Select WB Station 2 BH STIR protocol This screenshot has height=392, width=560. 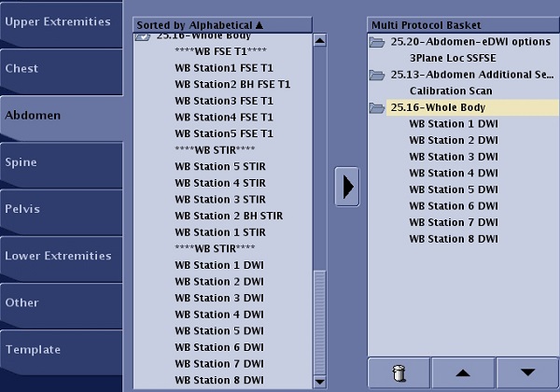229,216
